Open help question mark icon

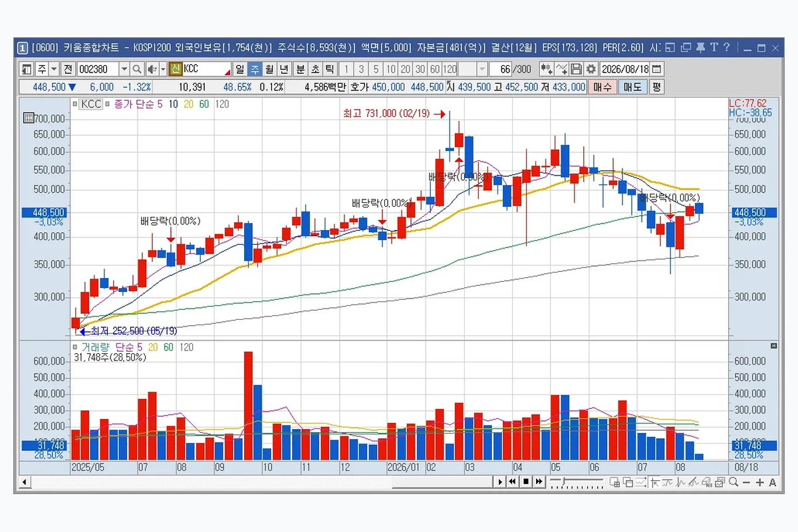[726, 47]
